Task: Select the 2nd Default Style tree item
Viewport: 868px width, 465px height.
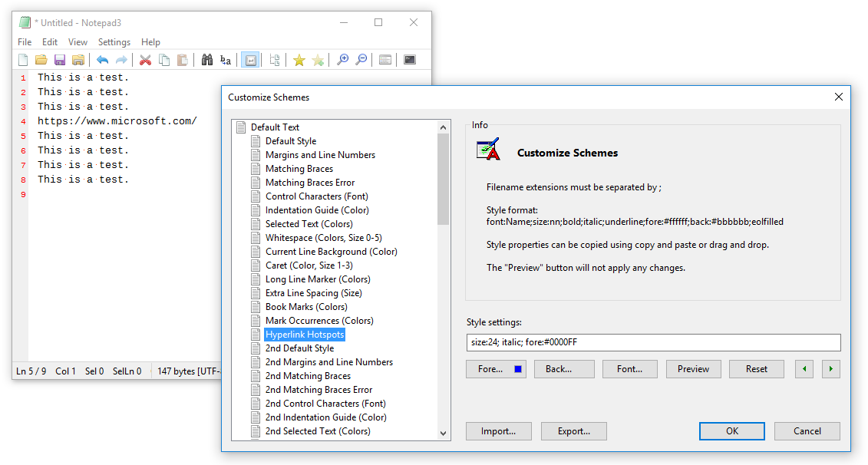Action: tap(299, 348)
